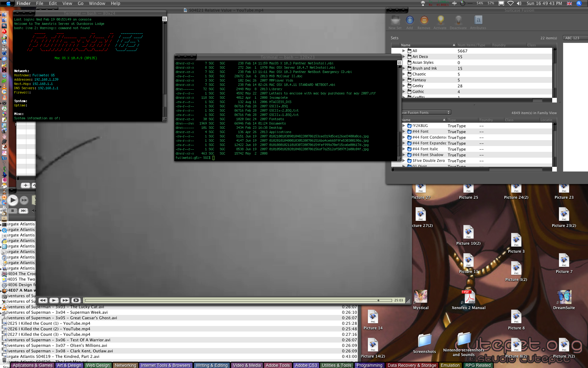Click the diamond position marker on the seek bar

[378, 301]
